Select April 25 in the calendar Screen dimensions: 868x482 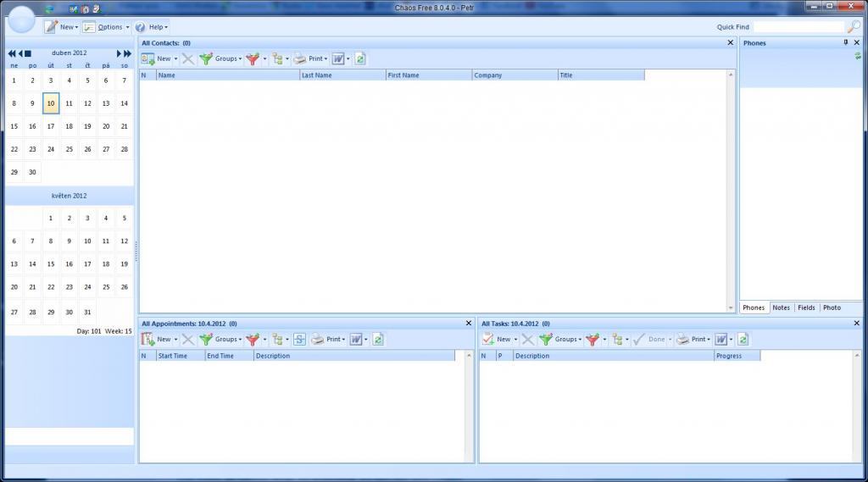70,149
